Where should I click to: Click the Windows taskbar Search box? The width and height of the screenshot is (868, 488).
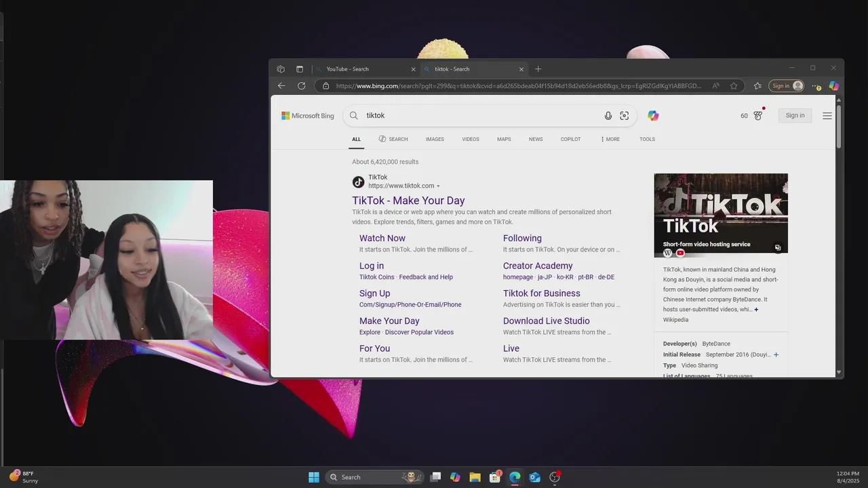(374, 477)
